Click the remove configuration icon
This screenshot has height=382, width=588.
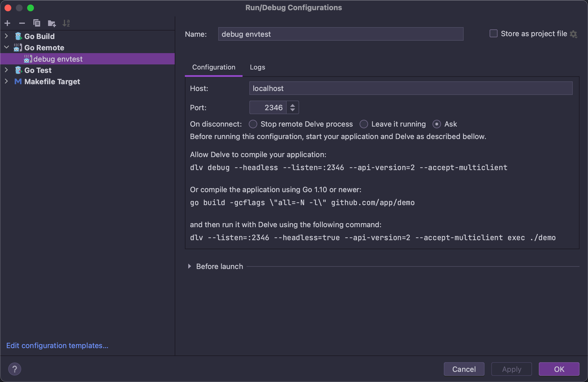pos(22,23)
